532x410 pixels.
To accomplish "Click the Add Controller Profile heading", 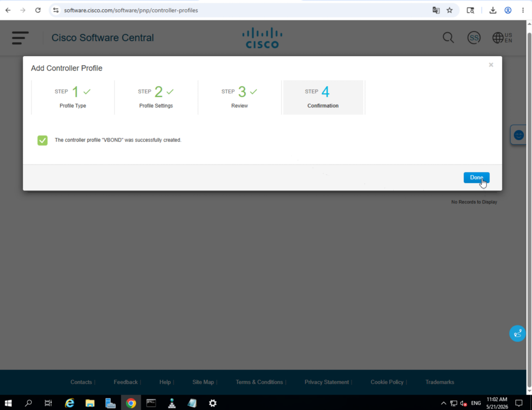I will (x=66, y=68).
